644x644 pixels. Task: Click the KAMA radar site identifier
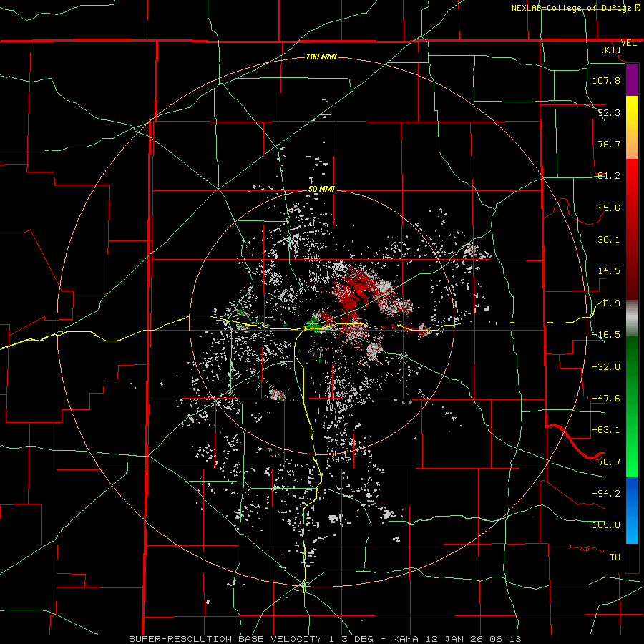point(406,639)
